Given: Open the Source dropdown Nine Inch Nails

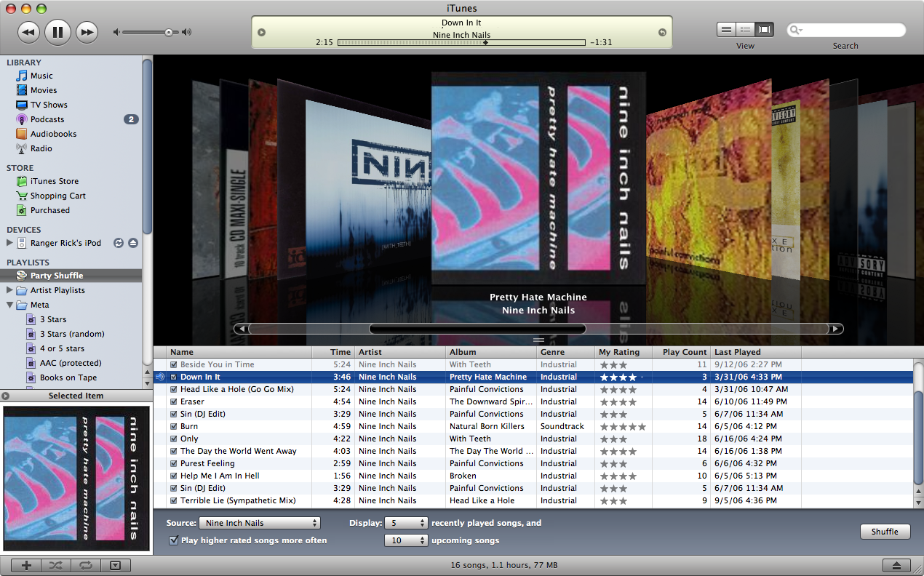Looking at the screenshot, I should point(260,523).
